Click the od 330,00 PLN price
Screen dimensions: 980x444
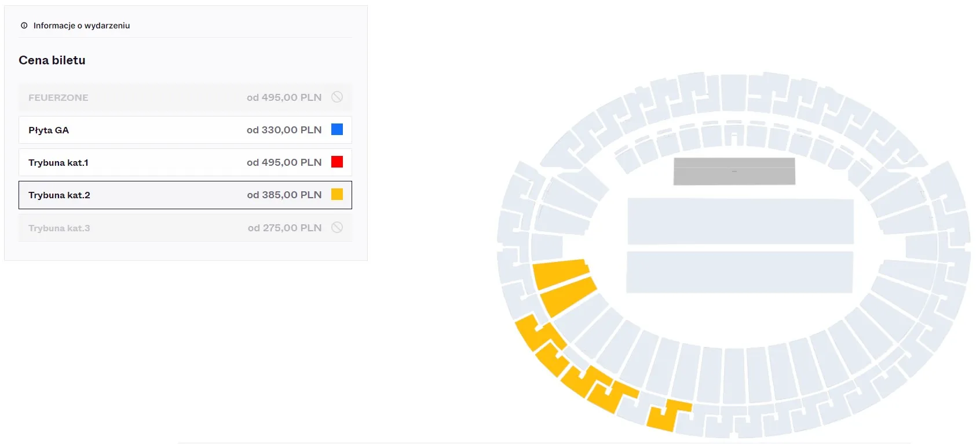click(284, 130)
